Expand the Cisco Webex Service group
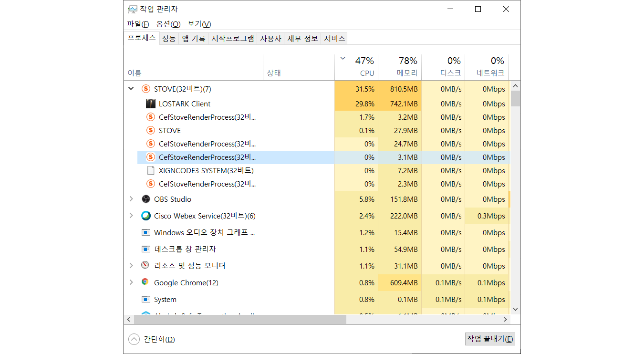 click(131, 216)
